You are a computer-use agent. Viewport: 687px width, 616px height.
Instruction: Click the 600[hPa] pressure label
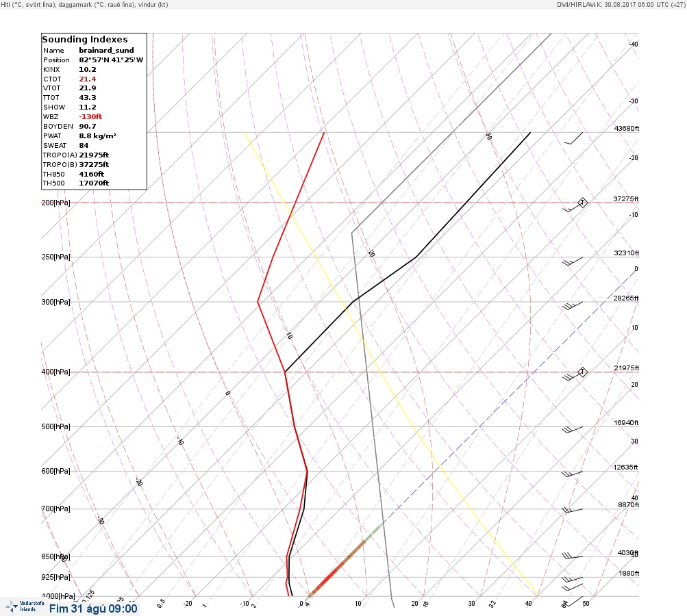tap(55, 471)
